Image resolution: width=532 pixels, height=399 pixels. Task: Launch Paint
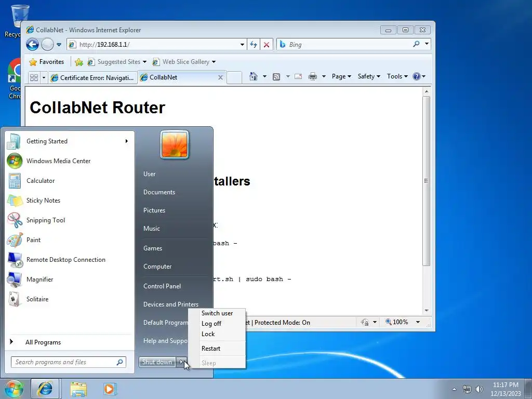tap(69, 240)
